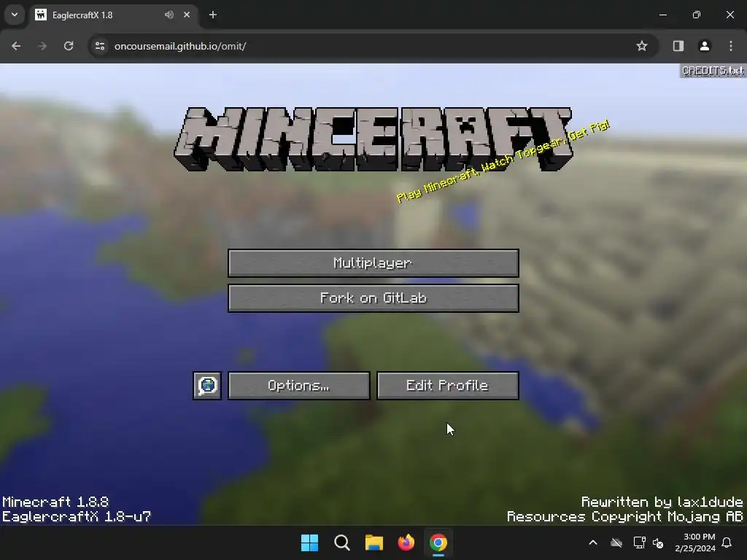Viewport: 747px width, 560px height.
Task: Bookmark this page with star icon
Action: pyautogui.click(x=642, y=46)
